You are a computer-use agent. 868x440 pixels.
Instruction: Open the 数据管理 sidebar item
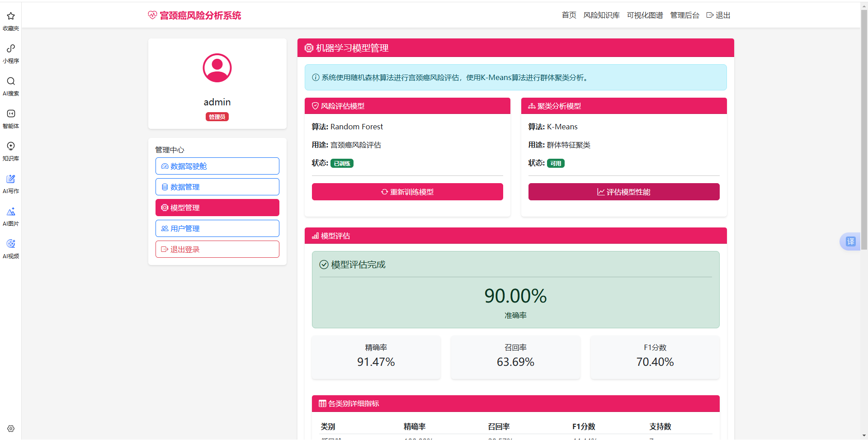[x=217, y=187]
